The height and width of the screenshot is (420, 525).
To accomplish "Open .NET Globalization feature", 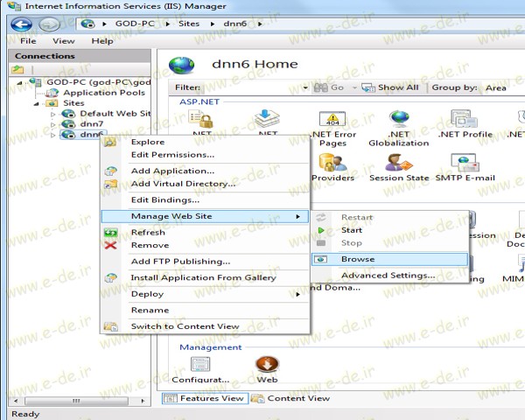I will [x=398, y=129].
